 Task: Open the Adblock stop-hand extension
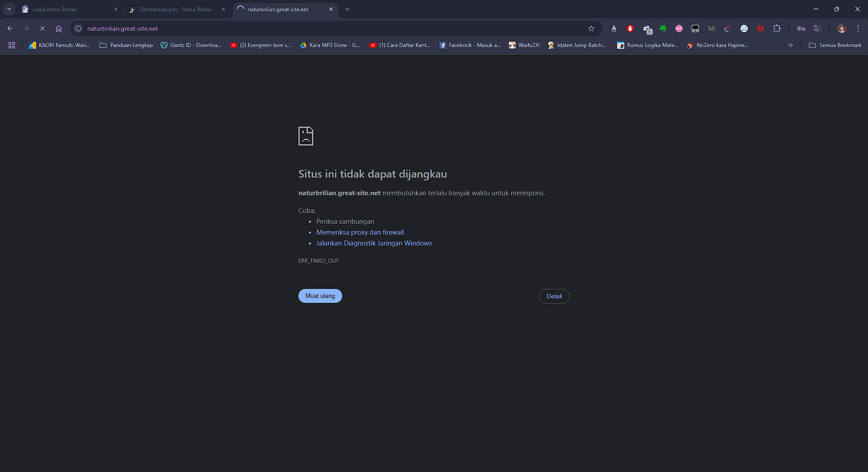[630, 28]
